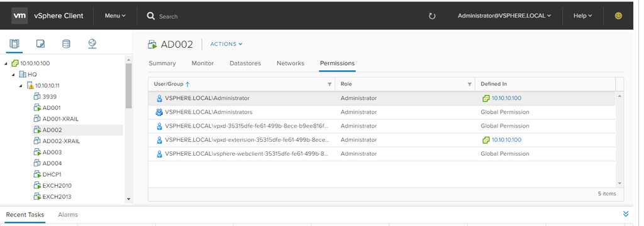The height and width of the screenshot is (226, 644).
Task: Click the Defined In column header
Action: pyautogui.click(x=545, y=84)
